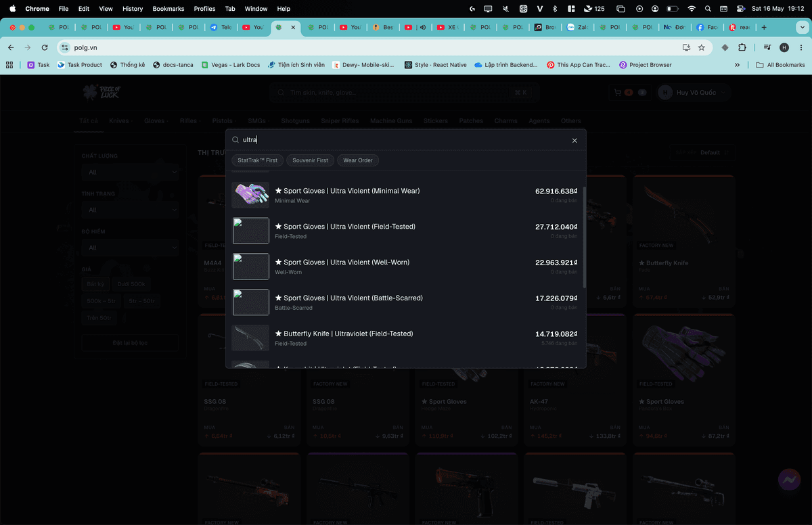Open the Apple menu
The height and width of the screenshot is (525, 812).
click(12, 9)
